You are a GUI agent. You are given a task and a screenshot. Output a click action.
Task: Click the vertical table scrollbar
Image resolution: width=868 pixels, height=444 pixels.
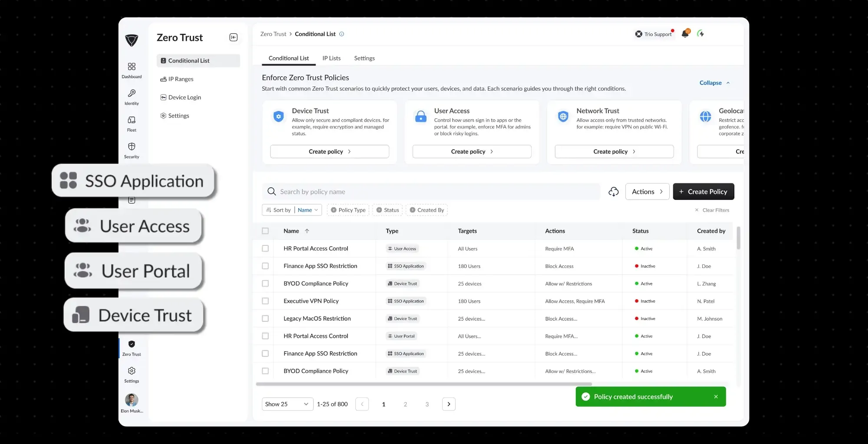pyautogui.click(x=739, y=238)
